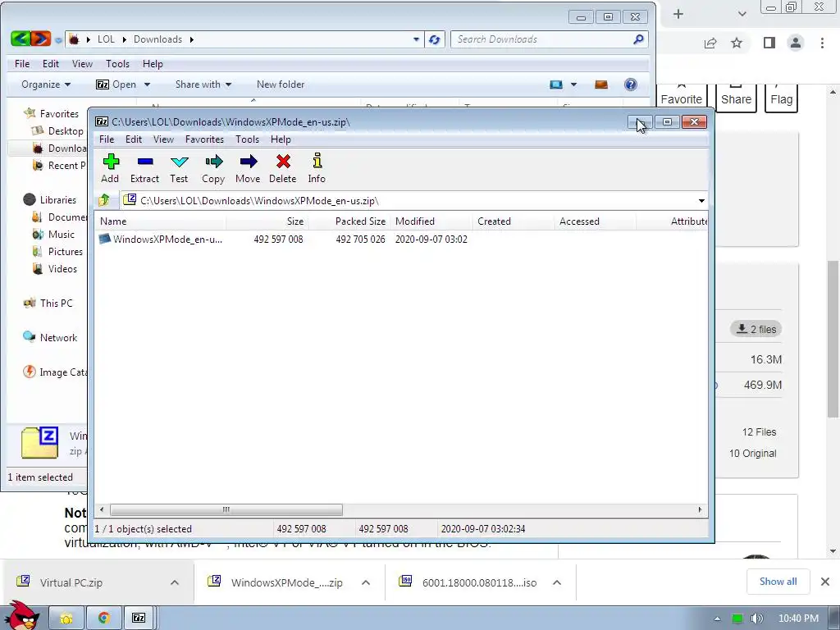This screenshot has height=630, width=840.
Task: Sort by the Accessed column header
Action: pos(596,221)
